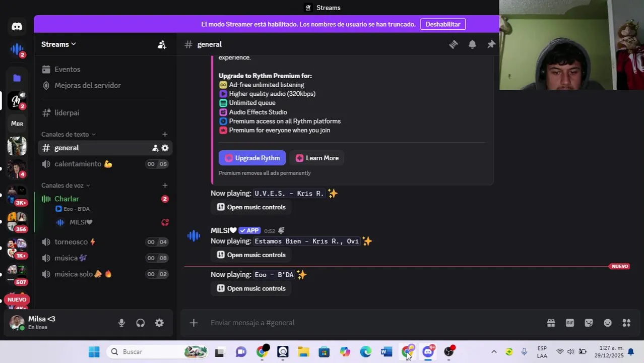This screenshot has height=363, width=644.
Task: Open the server folder icon
Action: coord(17,78)
